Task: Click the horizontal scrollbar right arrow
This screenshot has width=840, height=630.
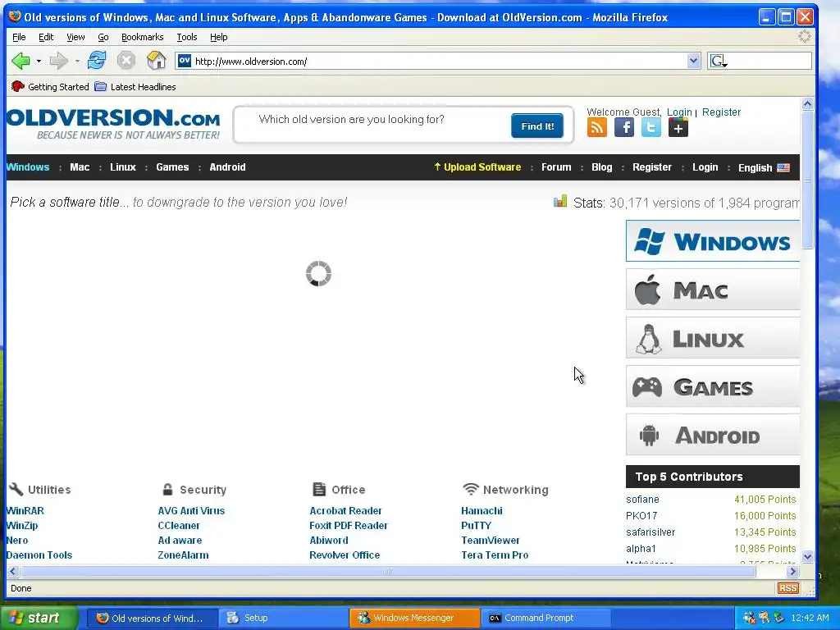Action: [x=793, y=571]
